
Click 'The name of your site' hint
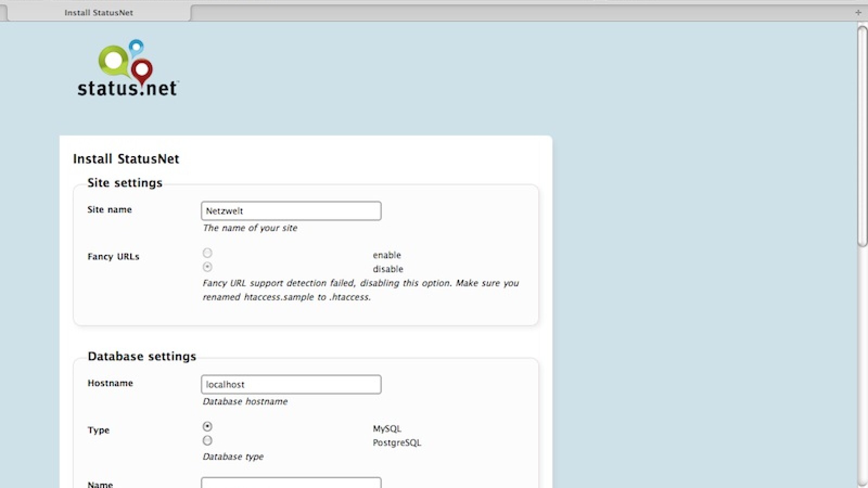coord(250,228)
